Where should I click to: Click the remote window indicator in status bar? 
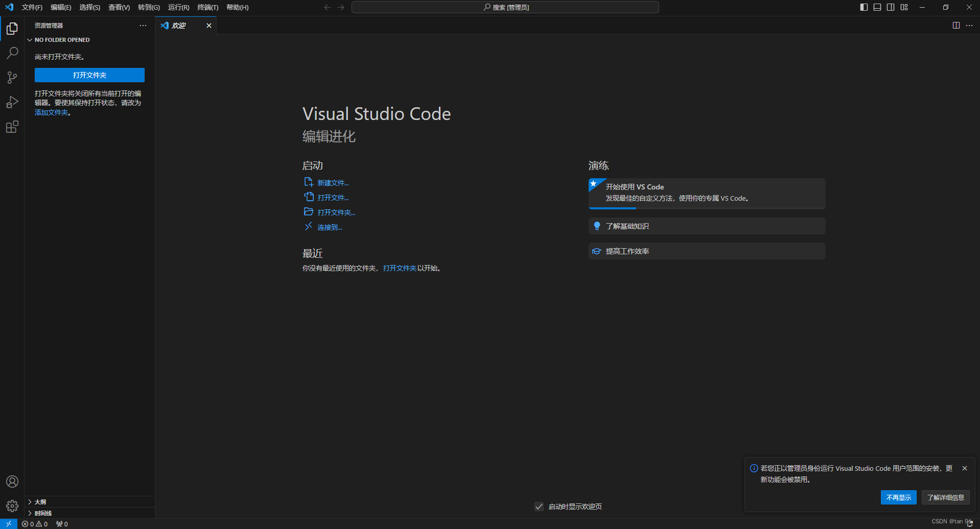[9, 524]
